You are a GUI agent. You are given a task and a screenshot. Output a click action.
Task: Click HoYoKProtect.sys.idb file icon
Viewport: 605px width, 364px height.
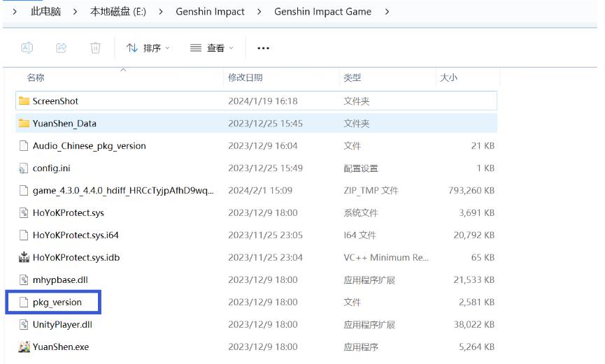pyautogui.click(x=24, y=257)
